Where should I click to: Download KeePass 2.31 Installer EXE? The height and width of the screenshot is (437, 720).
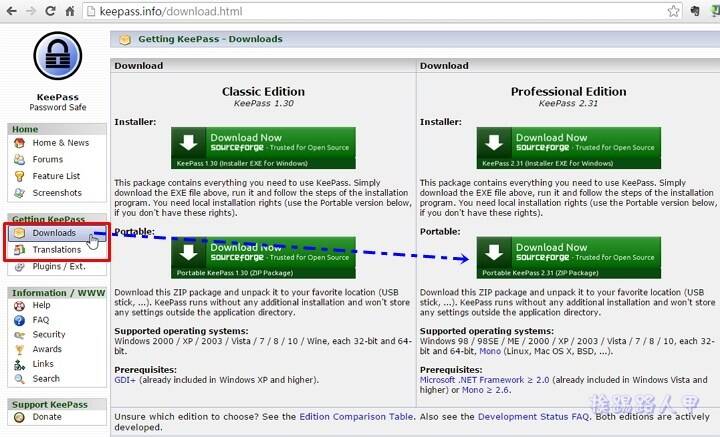tap(568, 148)
